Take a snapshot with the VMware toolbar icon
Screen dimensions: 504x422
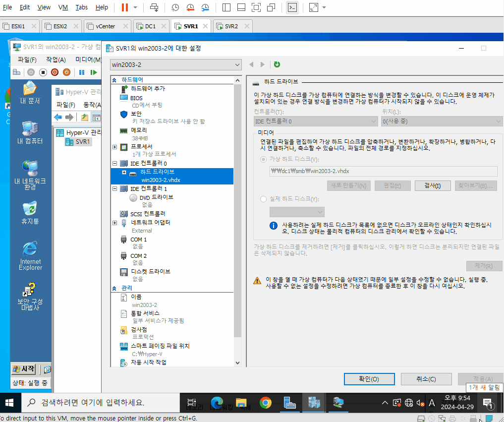175,7
